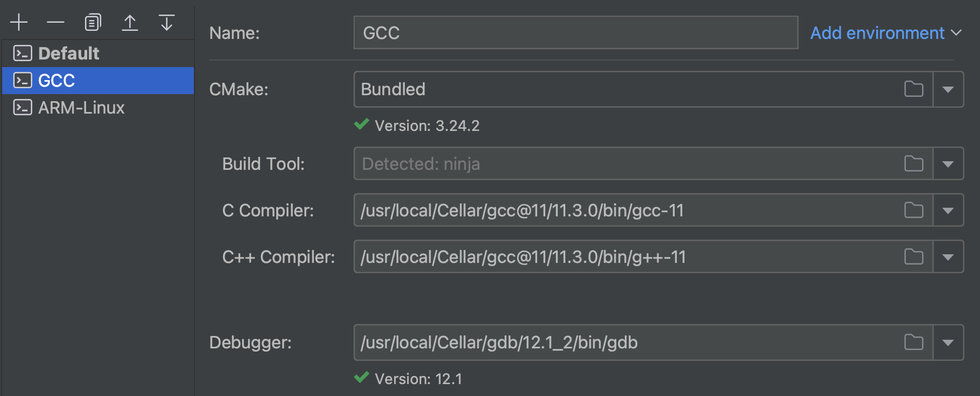The height and width of the screenshot is (396, 980).
Task: Open the C Compiler dropdown list
Action: (x=948, y=210)
